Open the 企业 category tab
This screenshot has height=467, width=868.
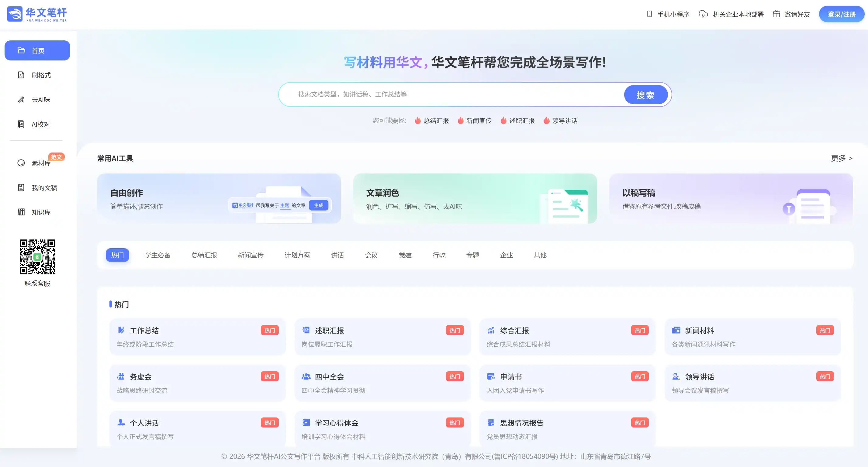507,255
